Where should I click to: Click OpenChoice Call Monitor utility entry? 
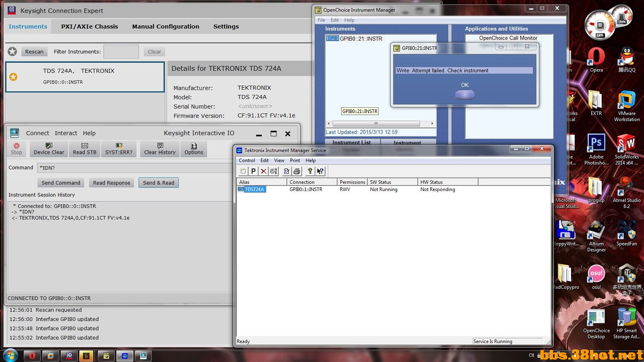tap(508, 38)
